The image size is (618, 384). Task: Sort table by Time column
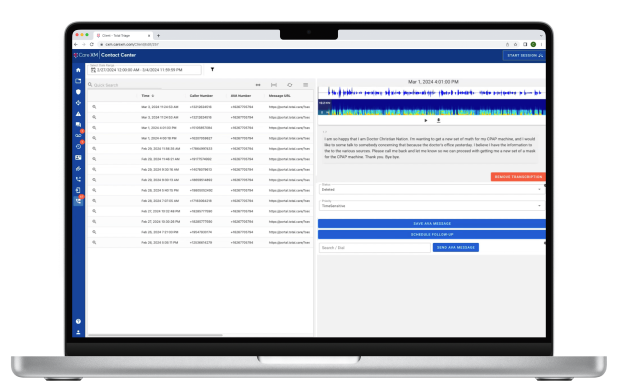pyautogui.click(x=147, y=95)
